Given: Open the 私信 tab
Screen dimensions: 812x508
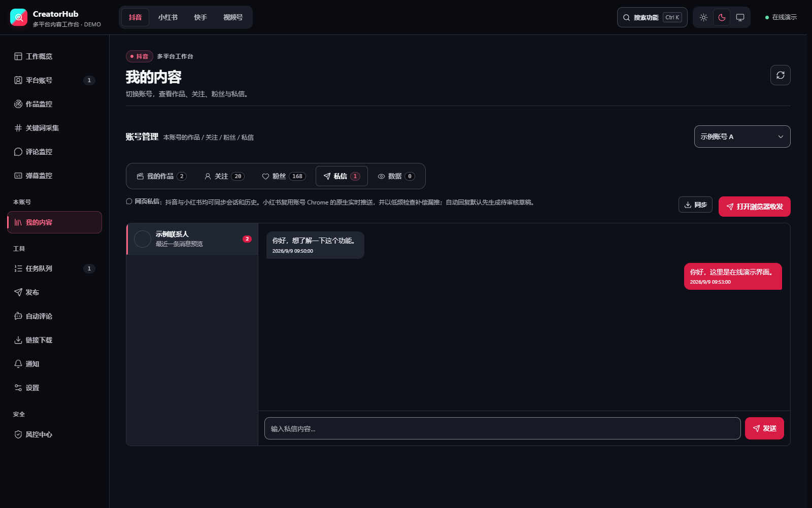Looking at the screenshot, I should [x=342, y=176].
